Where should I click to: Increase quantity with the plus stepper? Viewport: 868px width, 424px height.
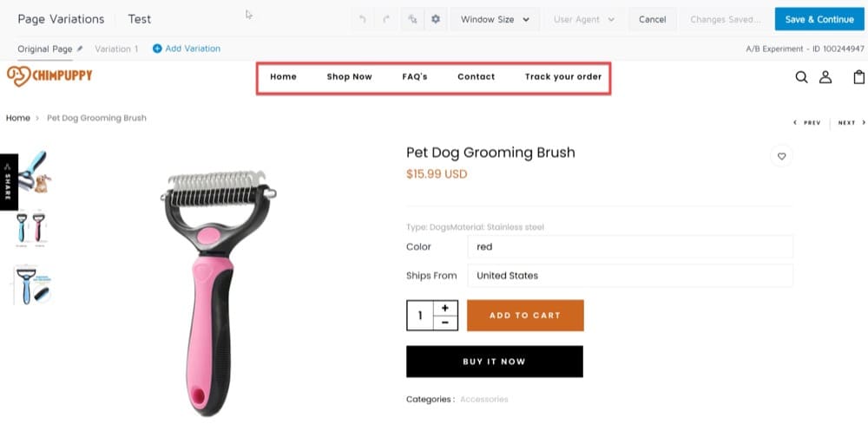[x=445, y=308]
